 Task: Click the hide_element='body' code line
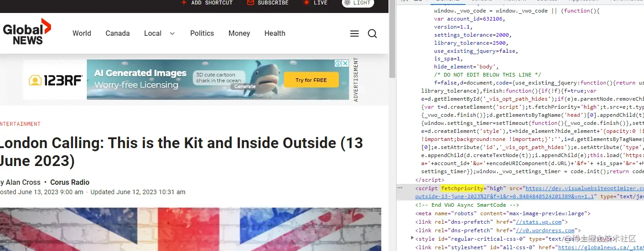pos(466,67)
